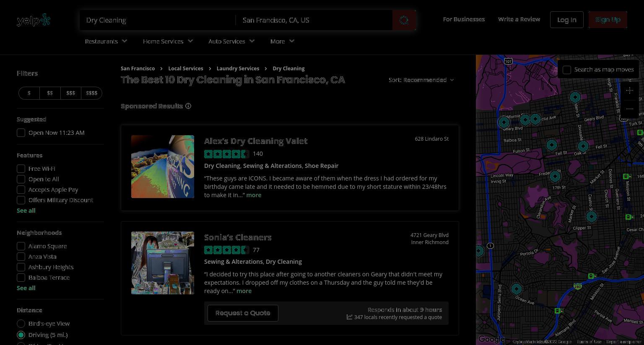
Task: Click 347 locals recently requested a quote
Action: [x=394, y=317]
